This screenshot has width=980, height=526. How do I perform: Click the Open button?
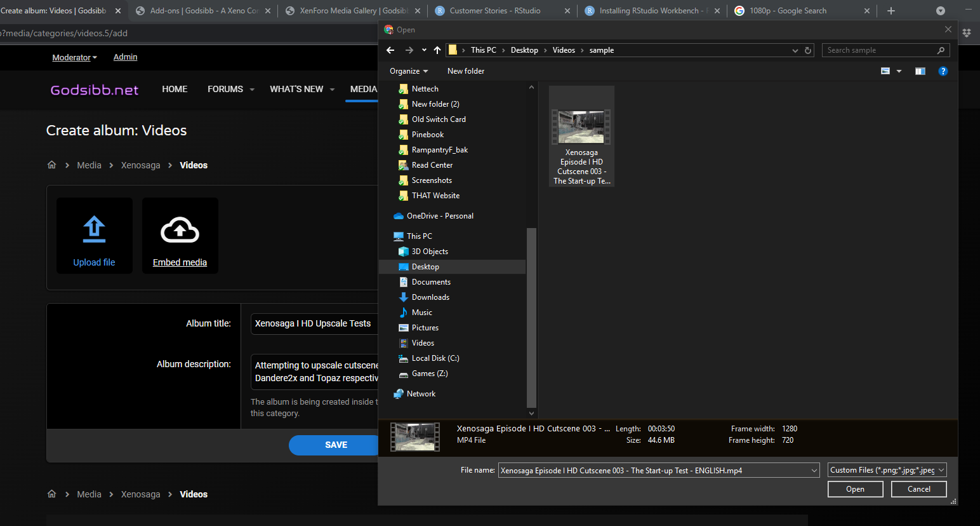click(855, 489)
